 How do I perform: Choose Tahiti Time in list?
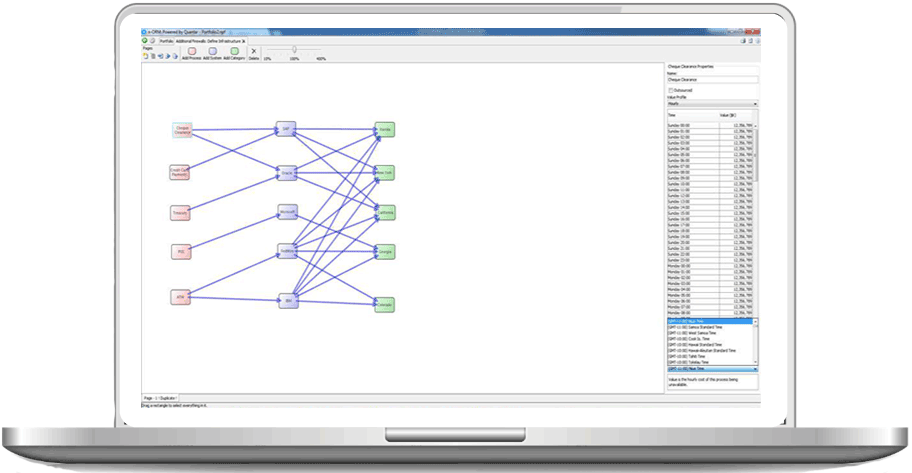[710, 356]
